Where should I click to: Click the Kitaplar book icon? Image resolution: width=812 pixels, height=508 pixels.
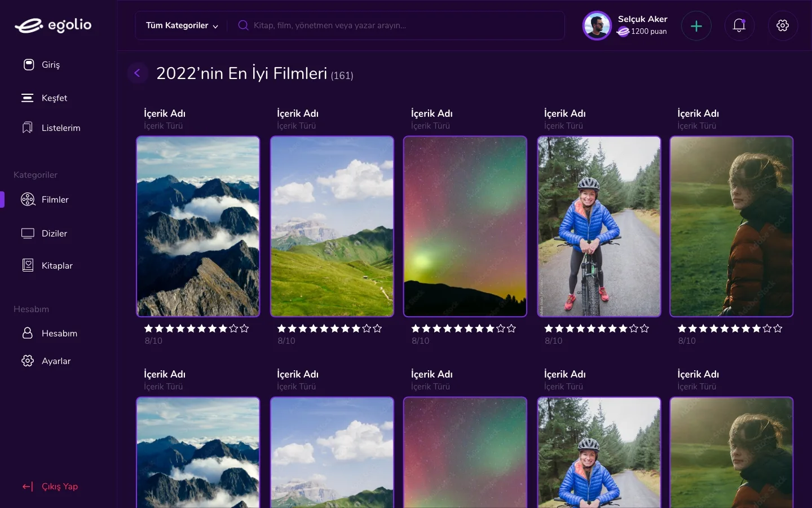coord(28,265)
